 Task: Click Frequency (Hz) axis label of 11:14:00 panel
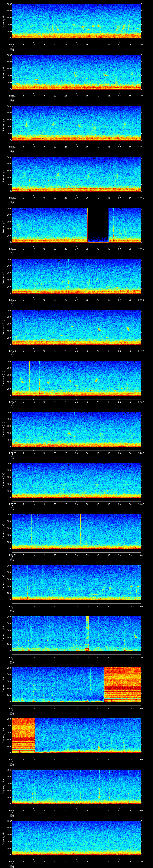click(3, 21)
